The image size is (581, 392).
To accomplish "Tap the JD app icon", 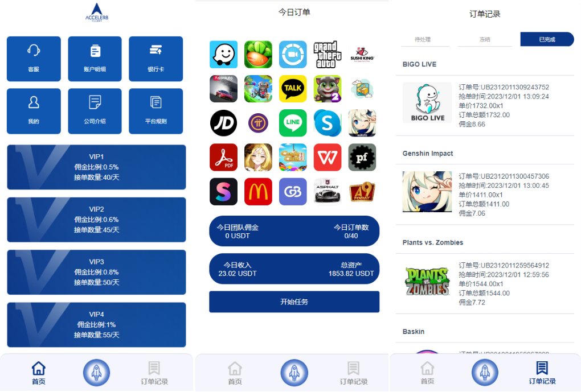I will tap(223, 123).
